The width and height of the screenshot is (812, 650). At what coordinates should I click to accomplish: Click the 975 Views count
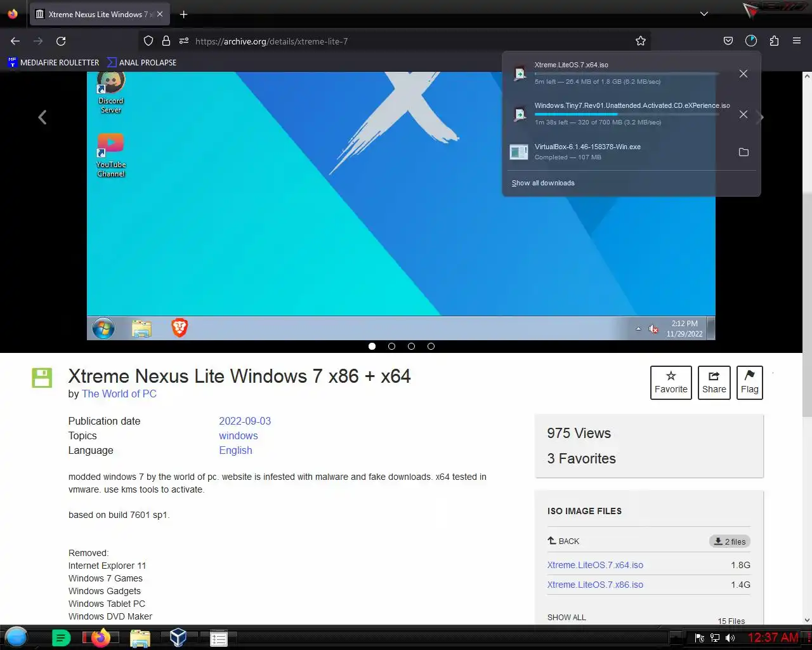tap(579, 433)
